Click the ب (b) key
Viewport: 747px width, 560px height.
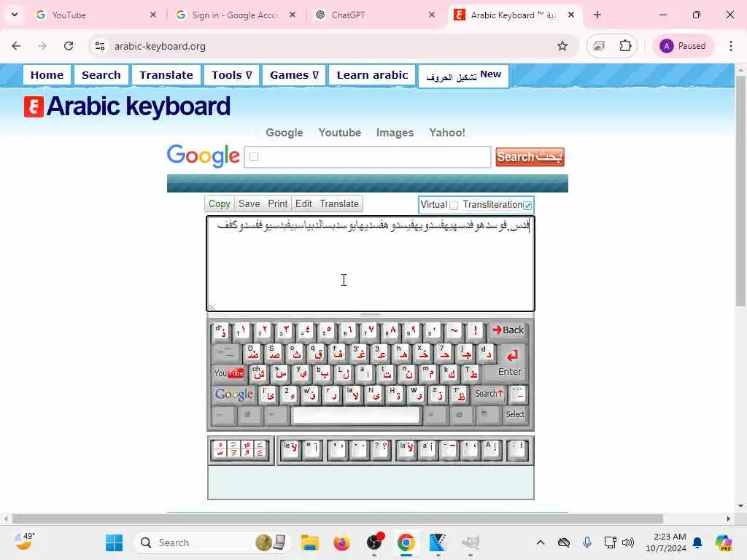point(322,373)
